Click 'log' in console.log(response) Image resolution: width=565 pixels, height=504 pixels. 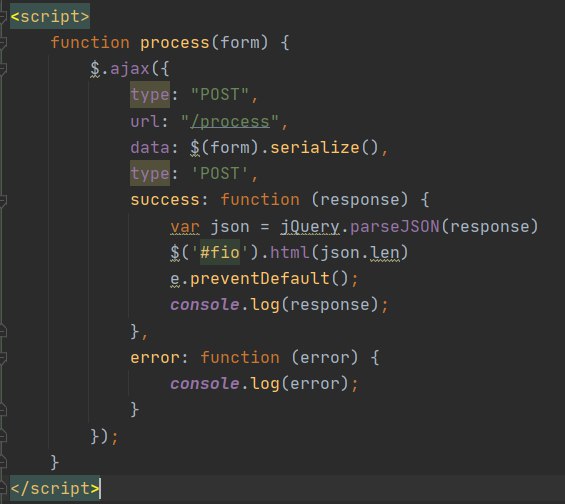[x=265, y=305]
